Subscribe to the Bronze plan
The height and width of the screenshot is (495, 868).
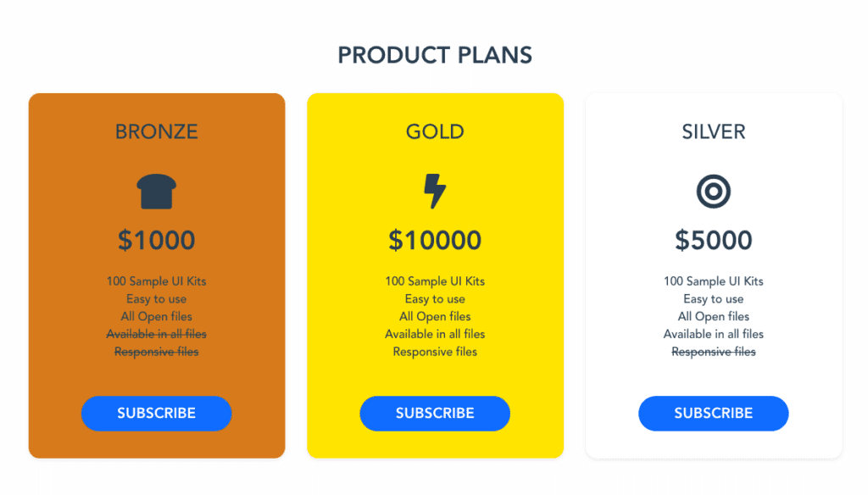click(157, 414)
